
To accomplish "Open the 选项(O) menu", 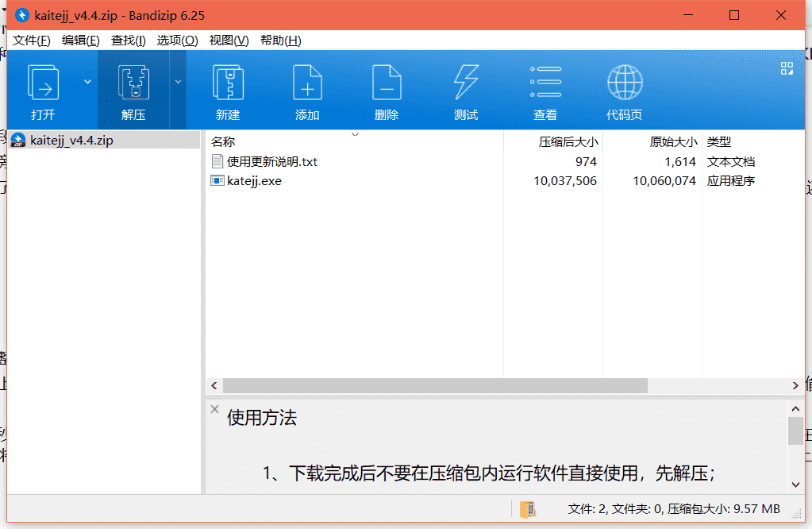I will (177, 41).
